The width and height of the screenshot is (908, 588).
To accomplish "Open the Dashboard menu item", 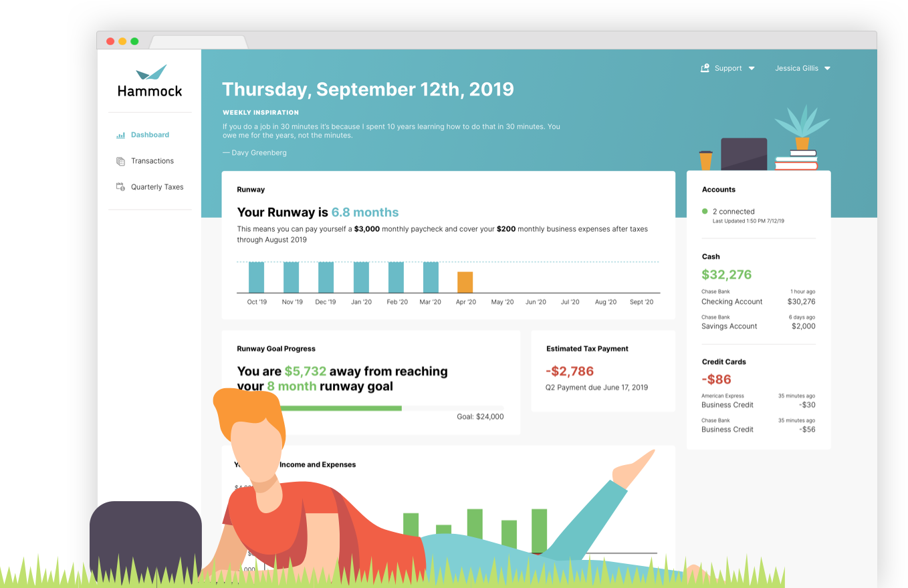I will point(150,135).
